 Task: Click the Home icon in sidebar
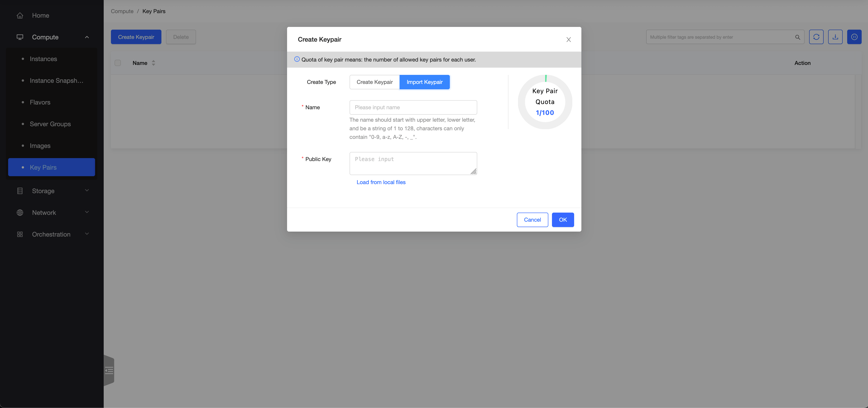pyautogui.click(x=20, y=15)
